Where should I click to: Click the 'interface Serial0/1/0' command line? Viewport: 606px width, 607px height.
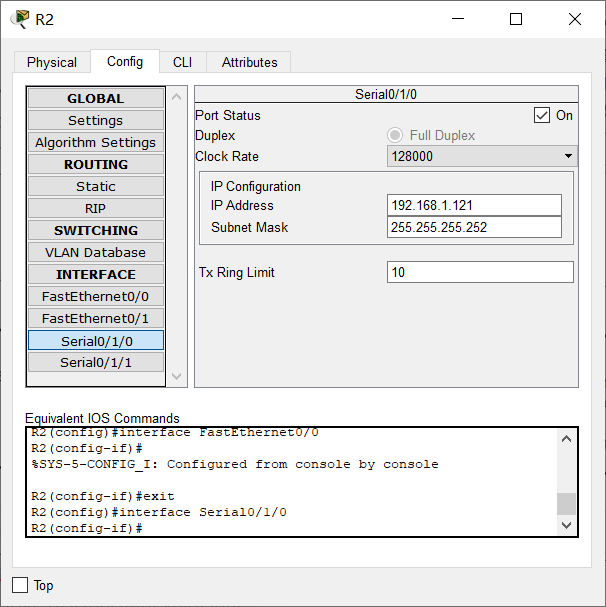tap(159, 512)
